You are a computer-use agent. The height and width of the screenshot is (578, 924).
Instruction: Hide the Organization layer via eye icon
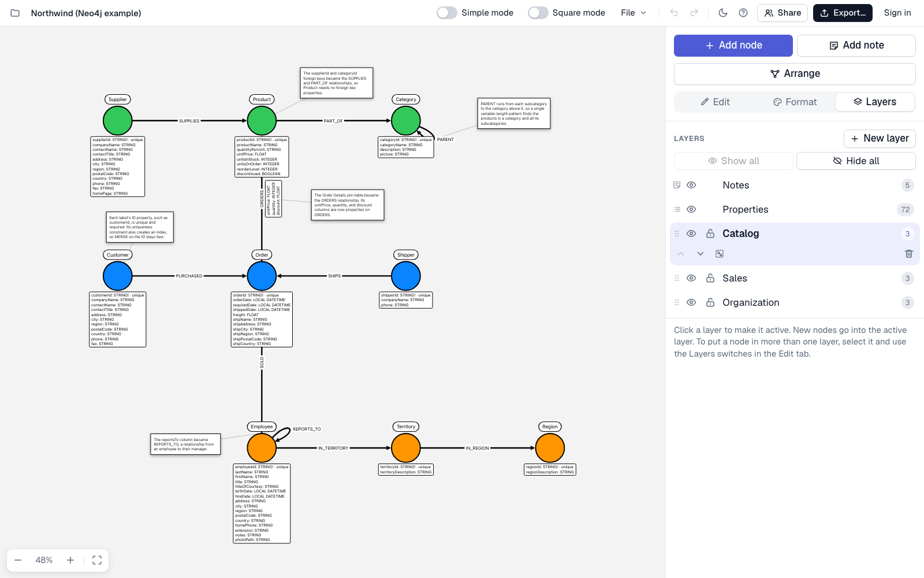691,302
